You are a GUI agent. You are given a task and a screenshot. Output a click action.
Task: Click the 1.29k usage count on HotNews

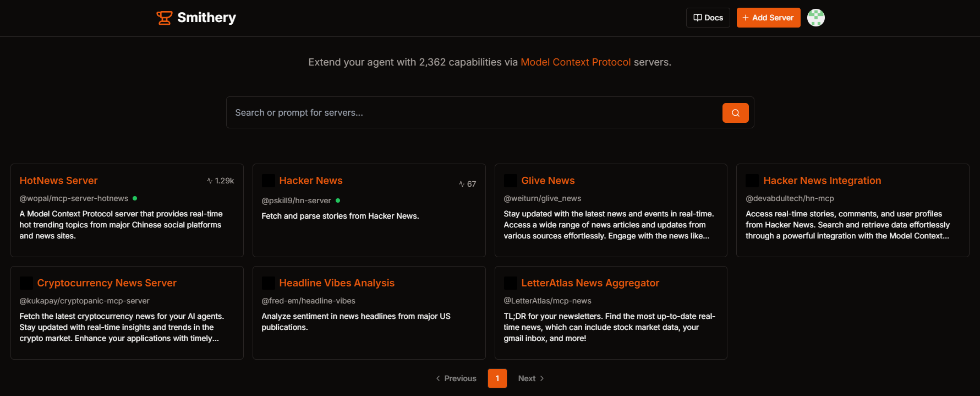(221, 181)
